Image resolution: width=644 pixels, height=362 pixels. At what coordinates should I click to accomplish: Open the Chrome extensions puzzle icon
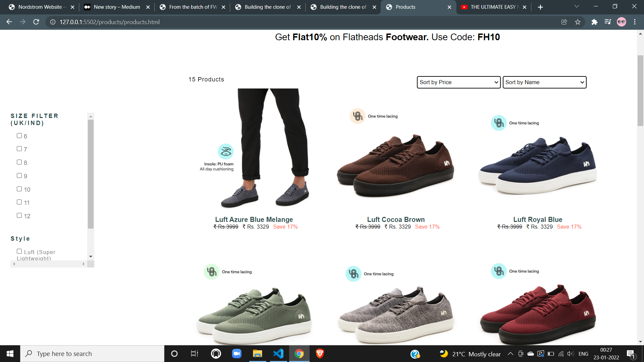[x=594, y=22]
